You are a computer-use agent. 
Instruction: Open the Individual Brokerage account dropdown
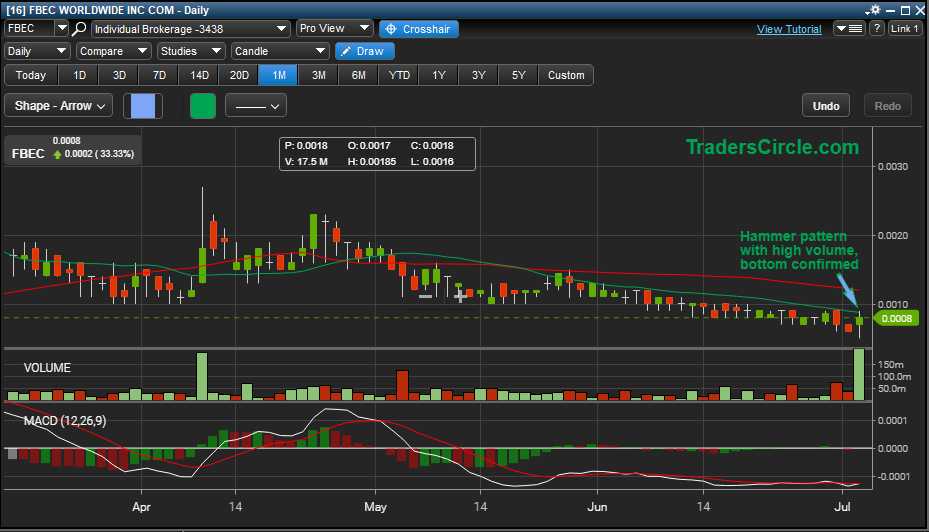click(x=190, y=29)
